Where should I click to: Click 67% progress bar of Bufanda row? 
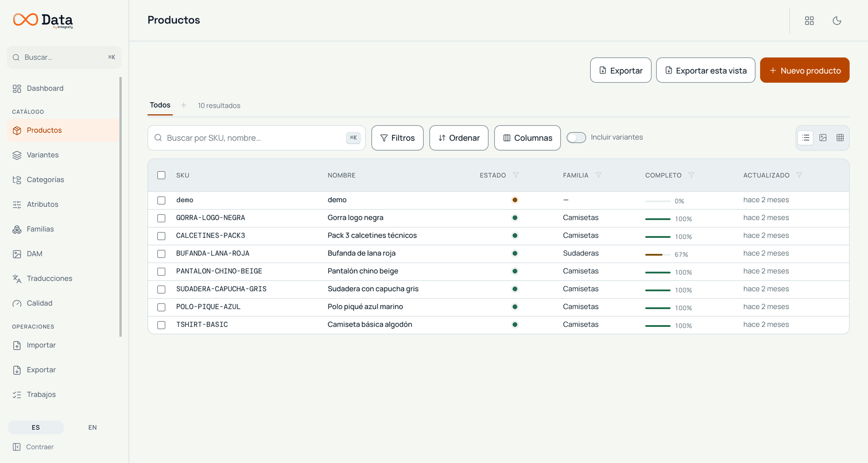(658, 254)
